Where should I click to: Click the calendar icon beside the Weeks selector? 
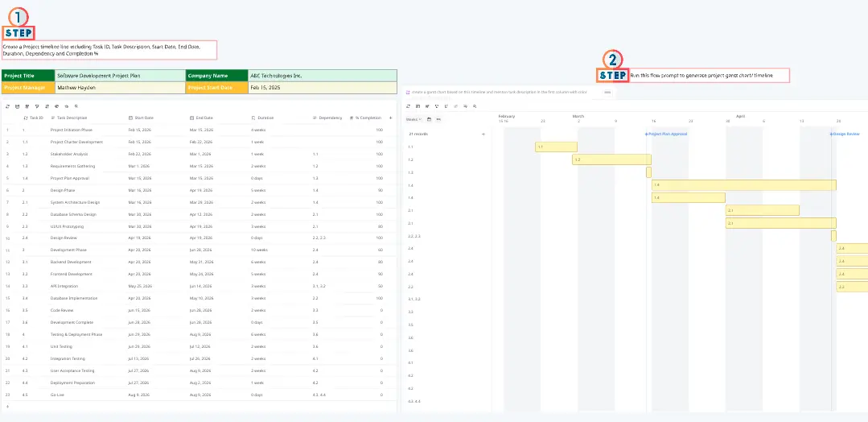click(429, 119)
